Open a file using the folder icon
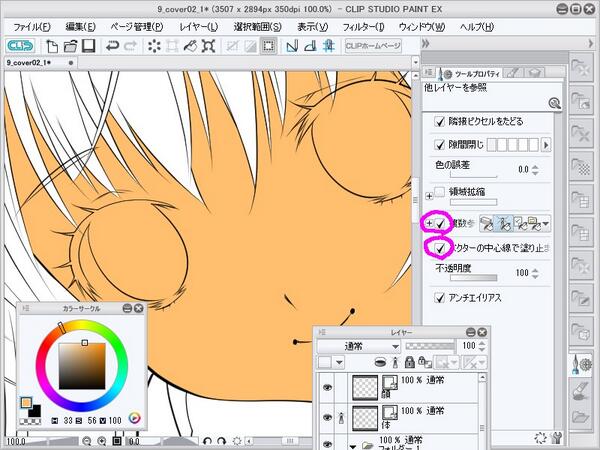Screen dimensions: 600x450 click(70, 46)
